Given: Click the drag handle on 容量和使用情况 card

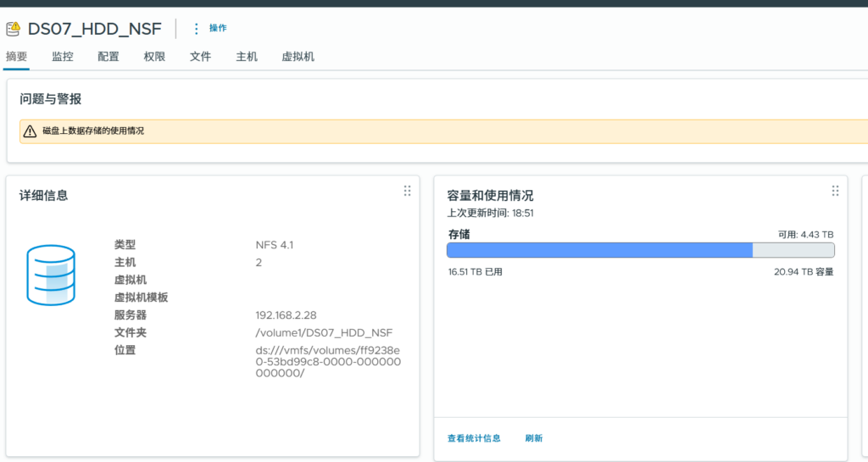Looking at the screenshot, I should point(835,191).
